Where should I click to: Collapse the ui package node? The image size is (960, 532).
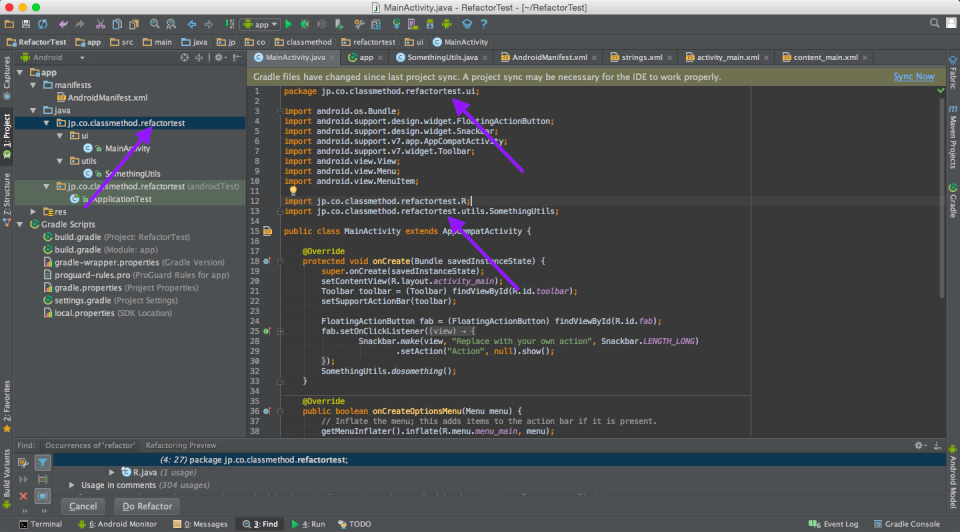[59, 136]
